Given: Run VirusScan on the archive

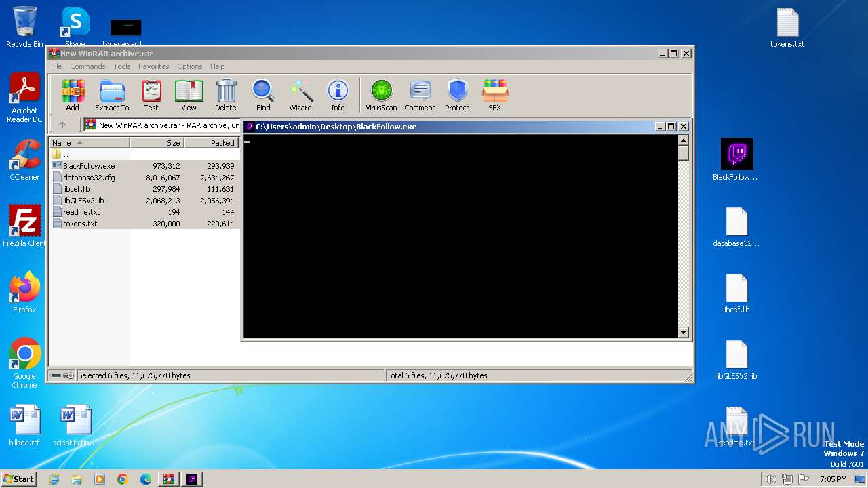Looking at the screenshot, I should point(381,95).
